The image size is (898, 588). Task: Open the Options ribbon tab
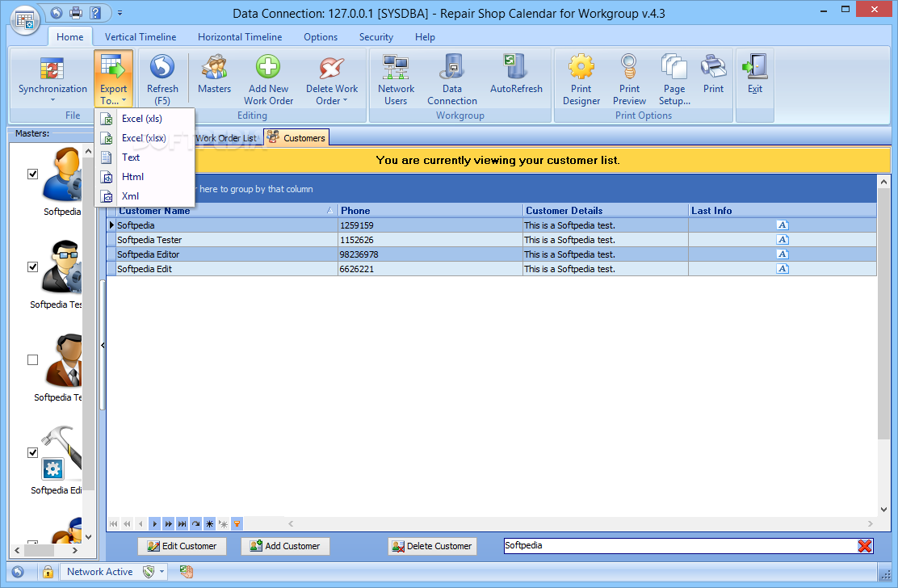320,36
